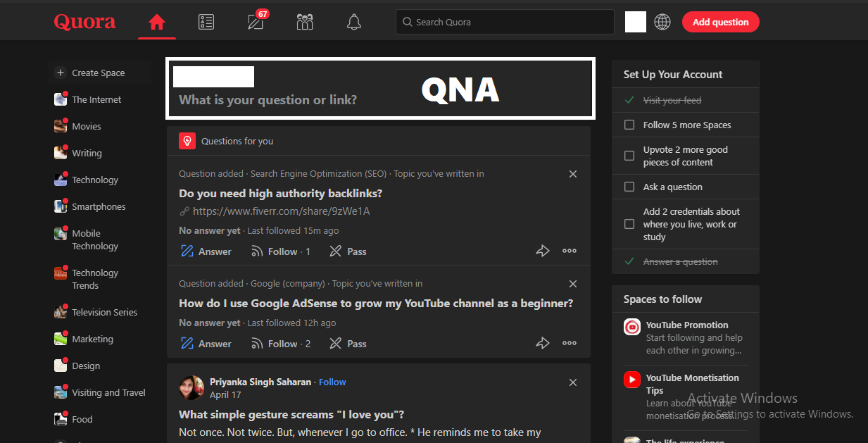The image size is (868, 443).
Task: Dismiss the Google AdSense question card
Action: coord(573,284)
